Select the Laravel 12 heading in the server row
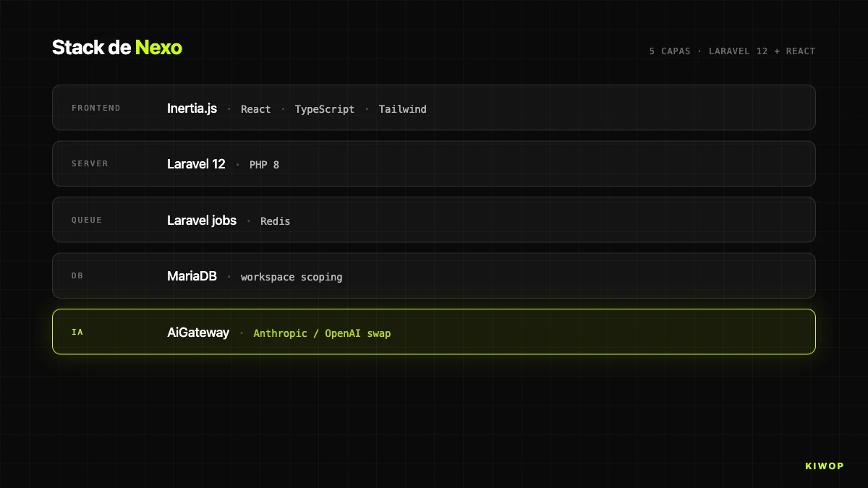 [x=196, y=164]
